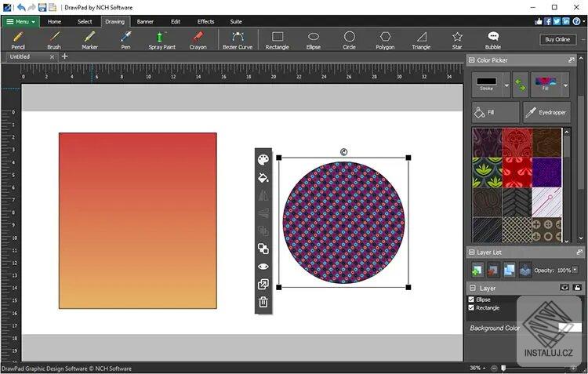Add a Bubble shape
Image resolution: width=588 pixels, height=374 pixels.
pyautogui.click(x=492, y=40)
